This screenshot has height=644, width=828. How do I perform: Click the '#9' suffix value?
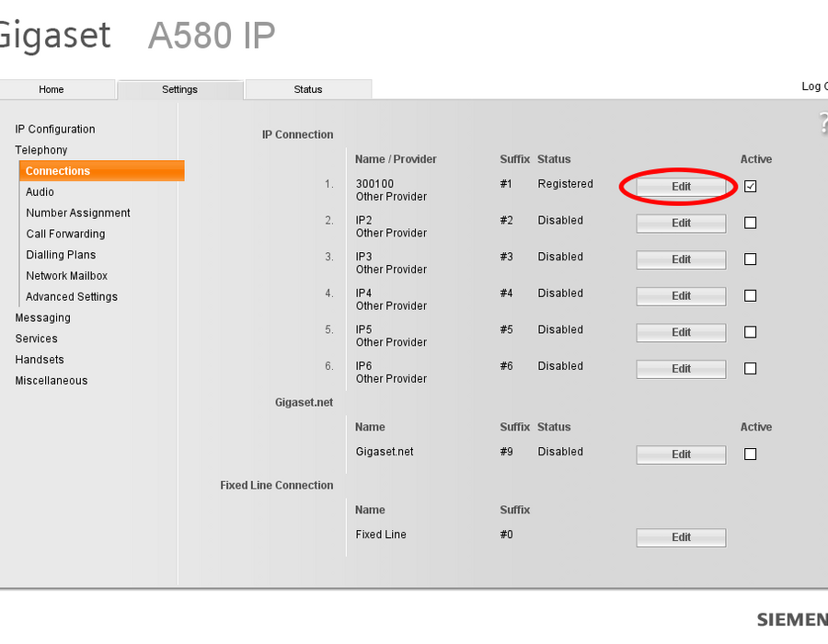click(x=506, y=452)
